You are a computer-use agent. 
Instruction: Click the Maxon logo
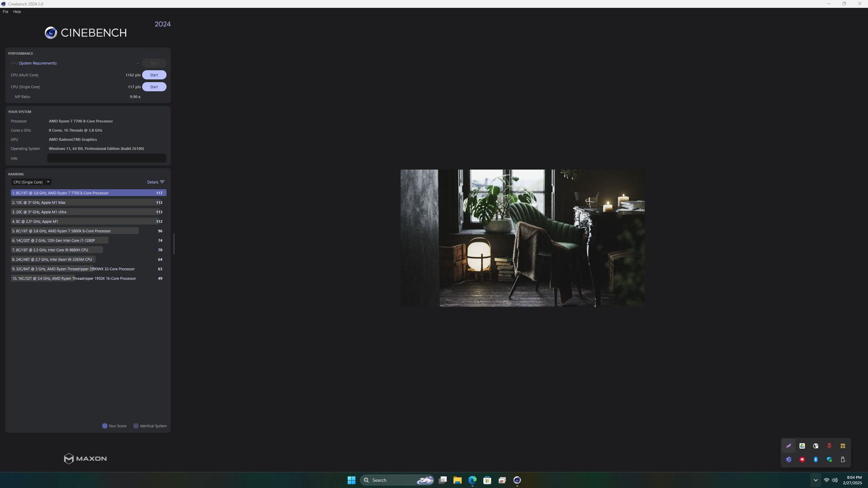click(x=85, y=459)
